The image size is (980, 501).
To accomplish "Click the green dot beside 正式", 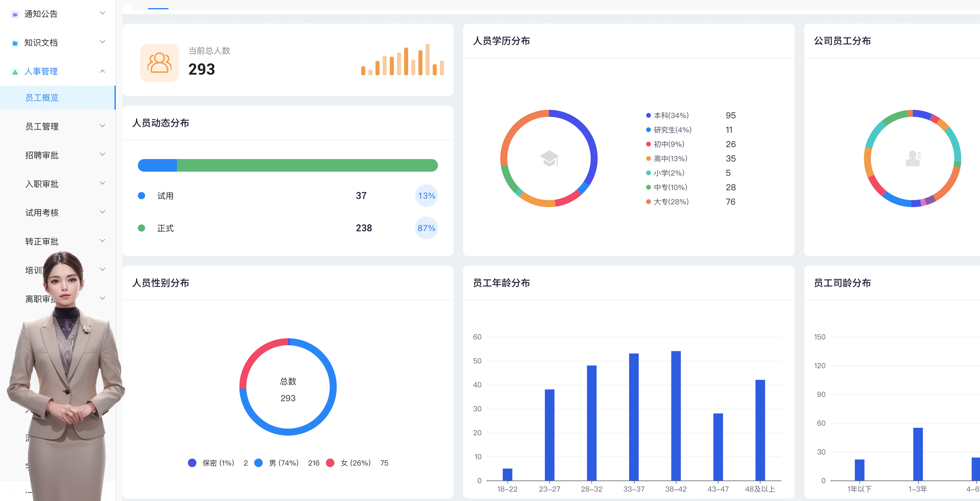I will tap(142, 228).
